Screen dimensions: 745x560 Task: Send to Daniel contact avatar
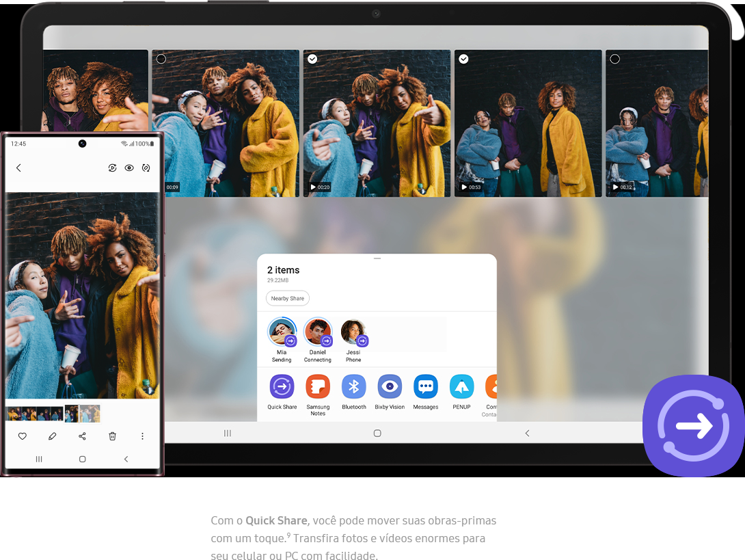(318, 332)
